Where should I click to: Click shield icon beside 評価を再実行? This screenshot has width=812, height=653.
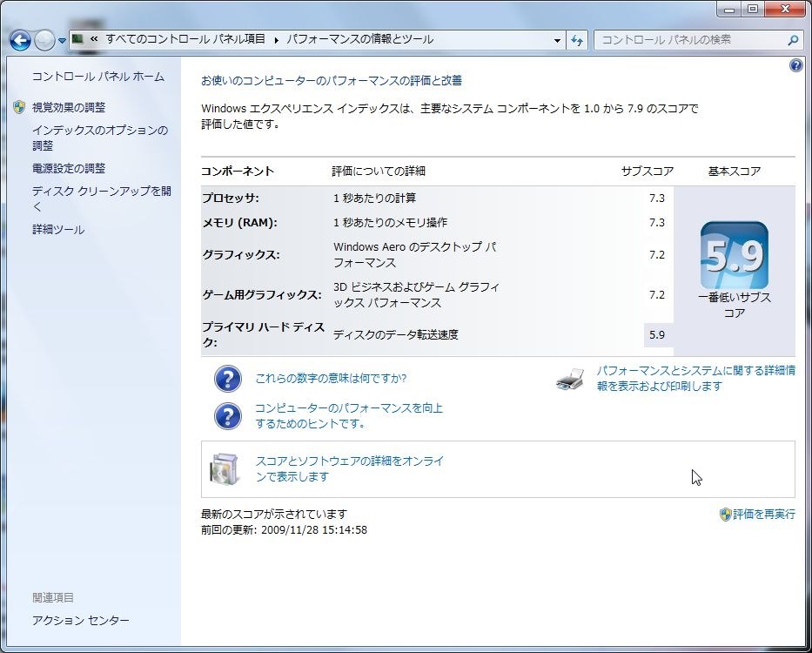tap(726, 515)
